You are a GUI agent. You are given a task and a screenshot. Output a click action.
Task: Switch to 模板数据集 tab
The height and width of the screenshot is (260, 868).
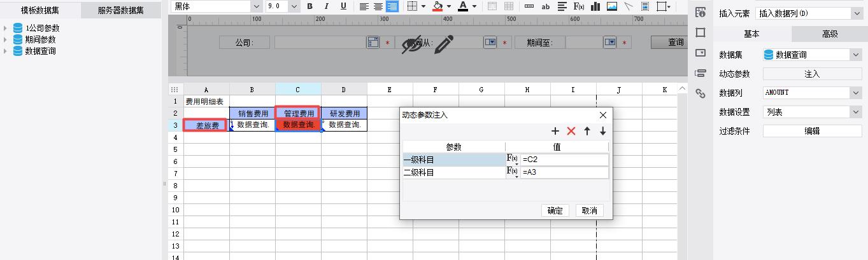pyautogui.click(x=41, y=10)
